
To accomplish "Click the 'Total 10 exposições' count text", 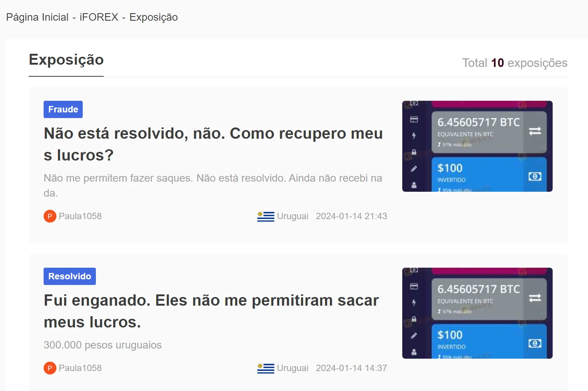I will tap(515, 63).
